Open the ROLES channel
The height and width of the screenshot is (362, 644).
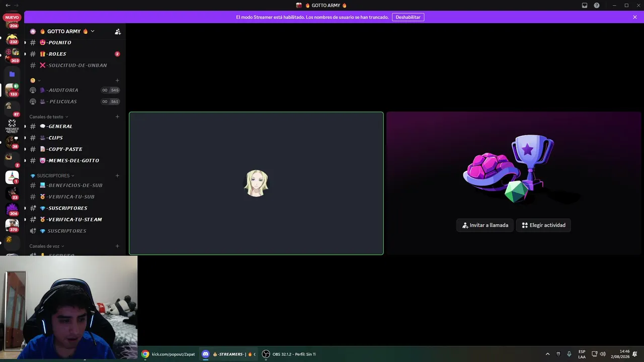click(x=73, y=54)
